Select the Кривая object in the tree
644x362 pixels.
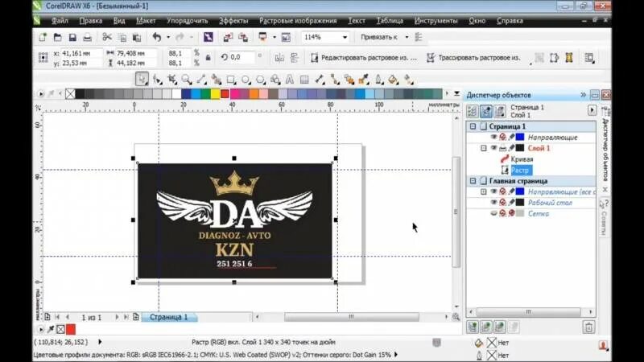522,159
